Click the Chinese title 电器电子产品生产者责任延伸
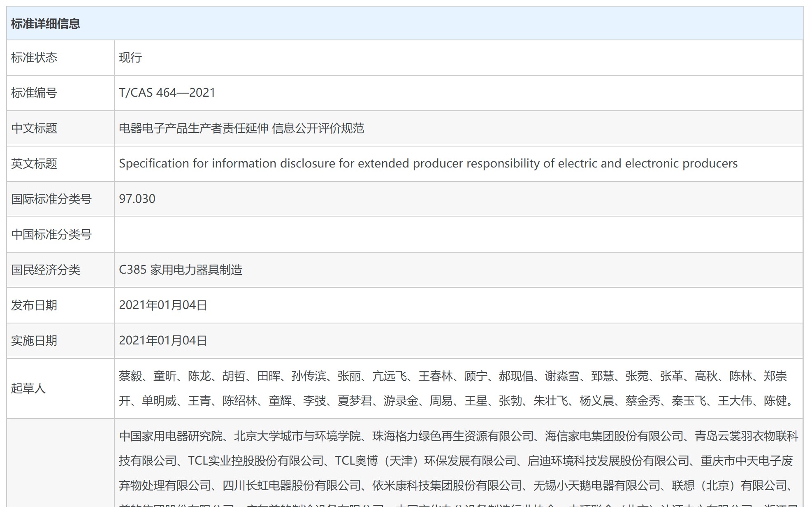Image resolution: width=812 pixels, height=507 pixels. (x=193, y=128)
